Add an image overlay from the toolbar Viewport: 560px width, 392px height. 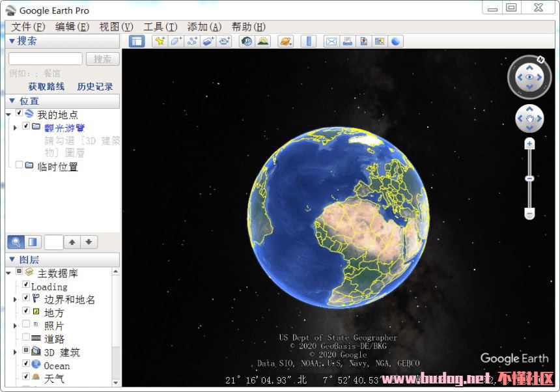(x=208, y=42)
